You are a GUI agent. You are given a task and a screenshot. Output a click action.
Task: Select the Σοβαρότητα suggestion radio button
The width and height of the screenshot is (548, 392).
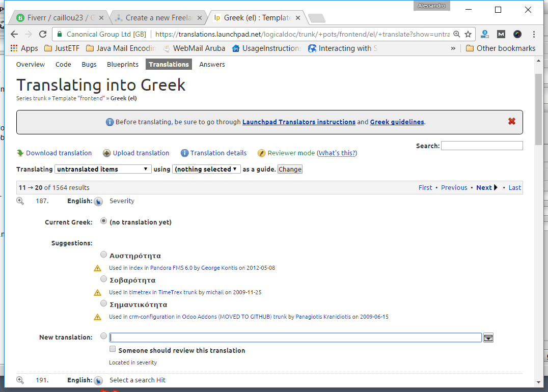[104, 279]
